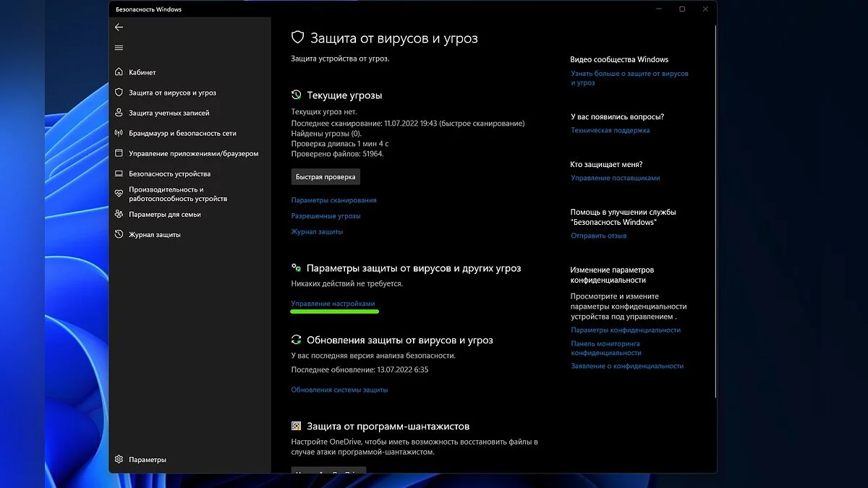
Task: Open Узнать больше о защите от вирусов link
Action: coord(629,78)
